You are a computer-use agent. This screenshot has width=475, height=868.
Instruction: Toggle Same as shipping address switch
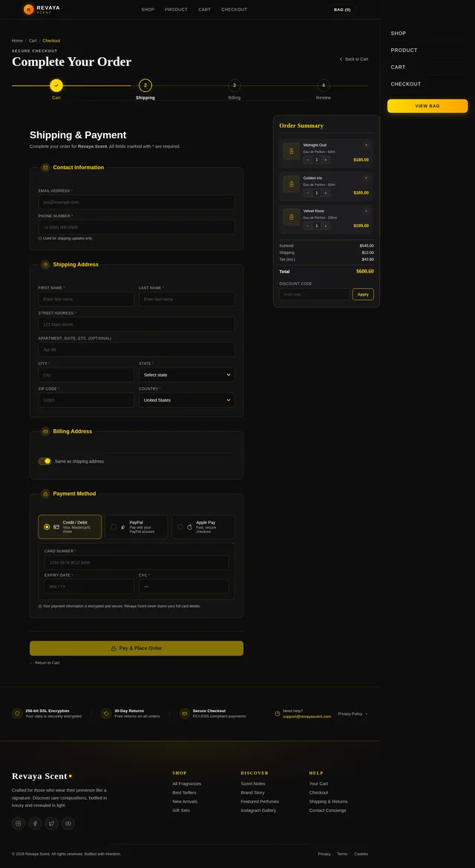pyautogui.click(x=45, y=461)
